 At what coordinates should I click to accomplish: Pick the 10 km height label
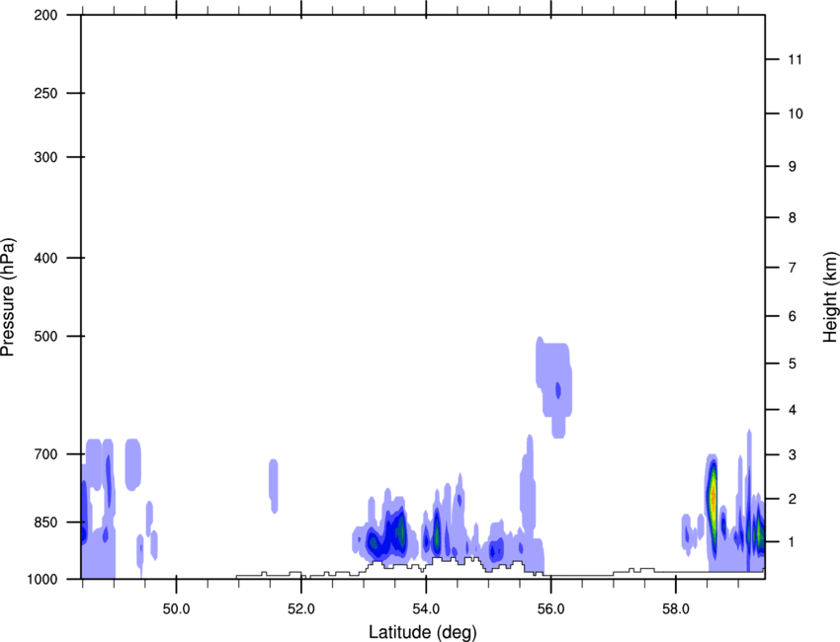795,114
